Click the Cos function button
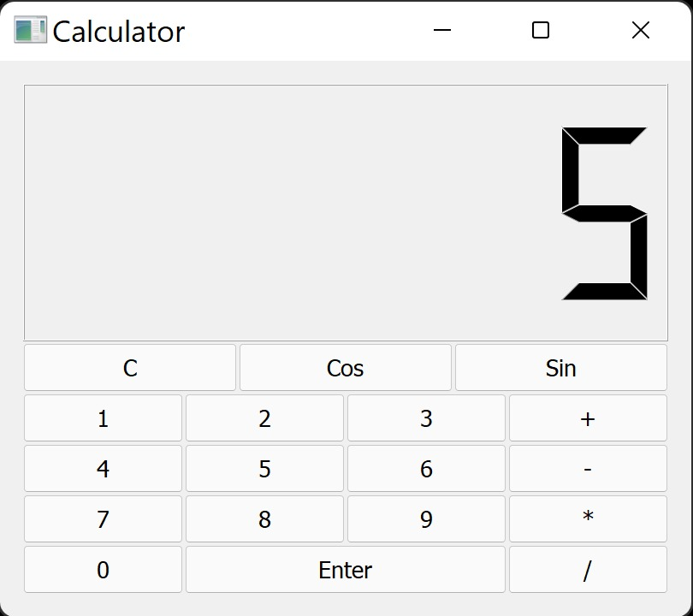Viewport: 693px width, 616px height. click(x=345, y=367)
